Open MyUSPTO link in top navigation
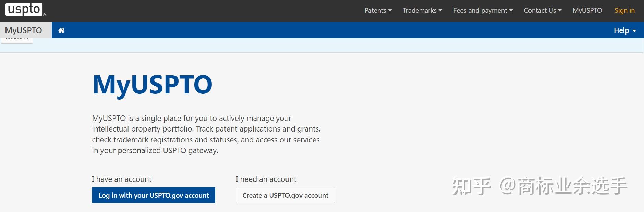The width and height of the screenshot is (644, 212). click(x=587, y=10)
